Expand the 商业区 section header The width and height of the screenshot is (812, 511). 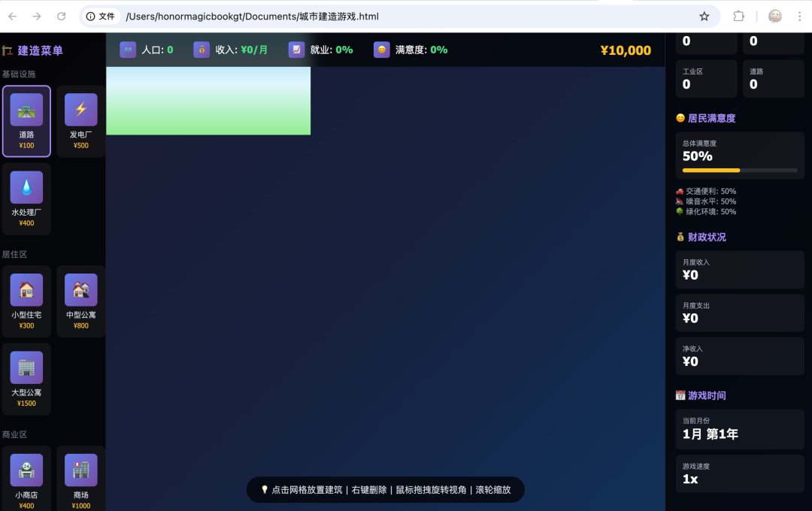tap(16, 434)
